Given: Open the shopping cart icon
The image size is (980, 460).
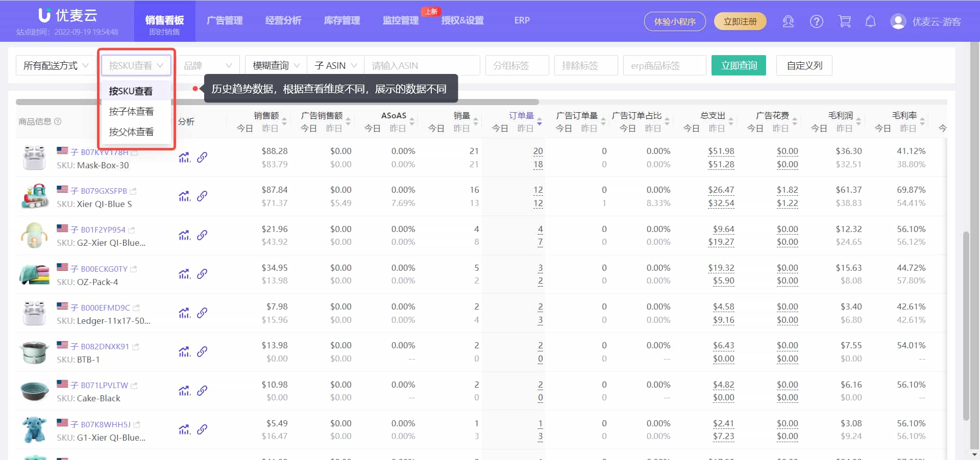Looking at the screenshot, I should [845, 21].
